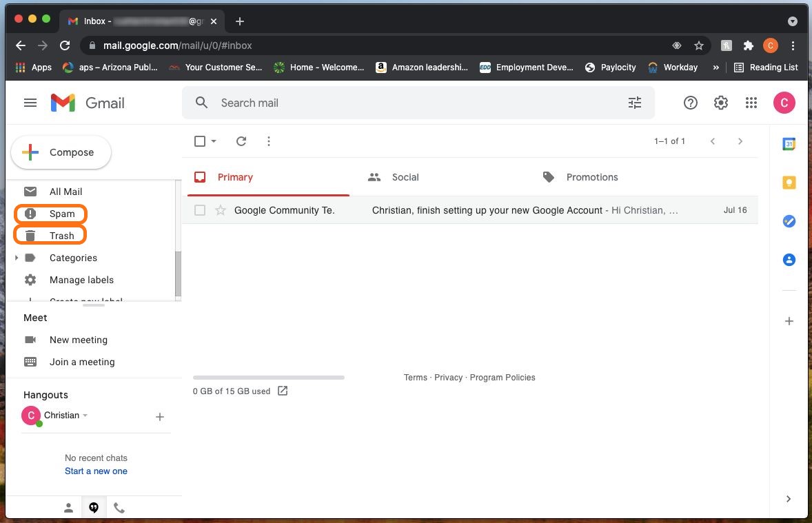The width and height of the screenshot is (812, 523).
Task: Click the Start a new one link
Action: tap(96, 471)
